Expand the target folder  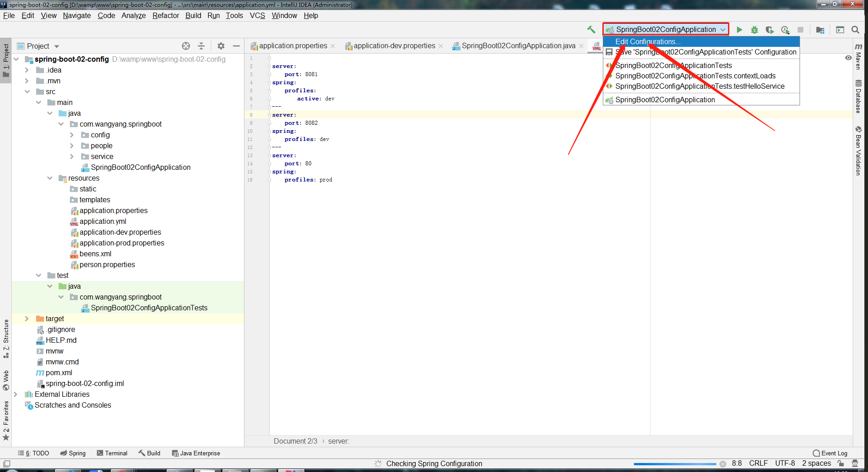[27, 319]
